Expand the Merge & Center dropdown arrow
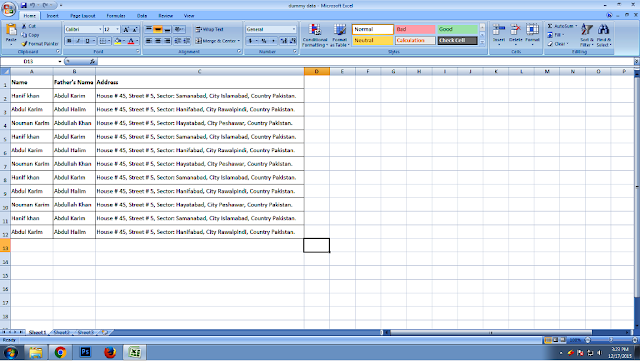The height and width of the screenshot is (361, 640). 238,41
